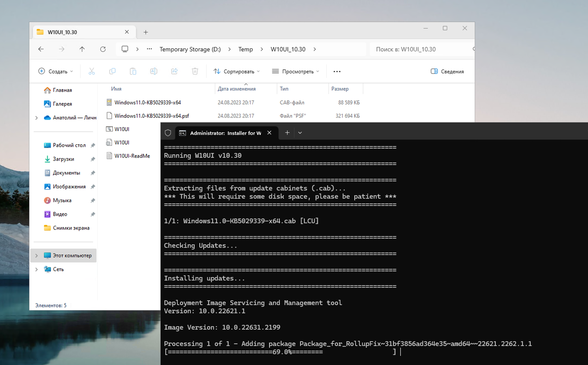Open Главная in the navigation pane
Screen dimensions: 588x365
[58, 90]
